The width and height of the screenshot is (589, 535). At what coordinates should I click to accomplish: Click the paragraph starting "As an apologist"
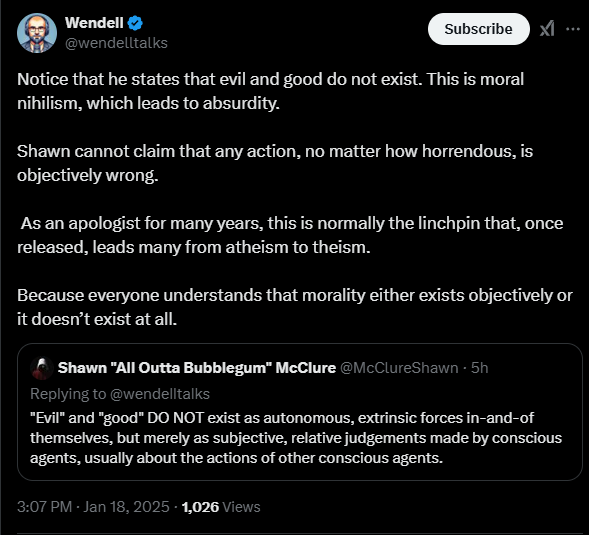click(x=290, y=235)
